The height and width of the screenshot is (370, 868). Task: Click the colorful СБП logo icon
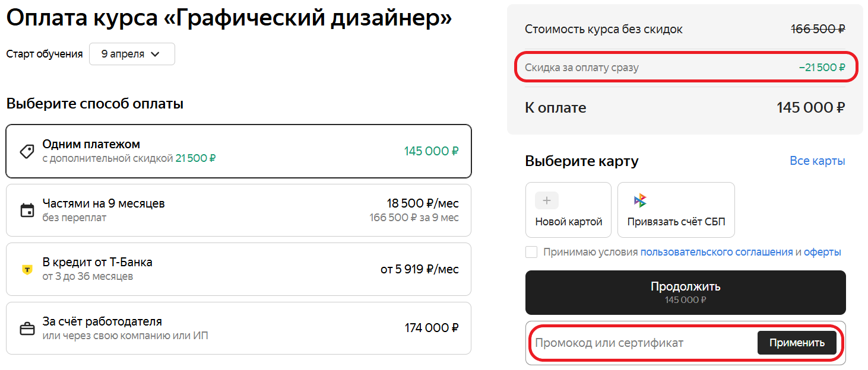[x=640, y=200]
